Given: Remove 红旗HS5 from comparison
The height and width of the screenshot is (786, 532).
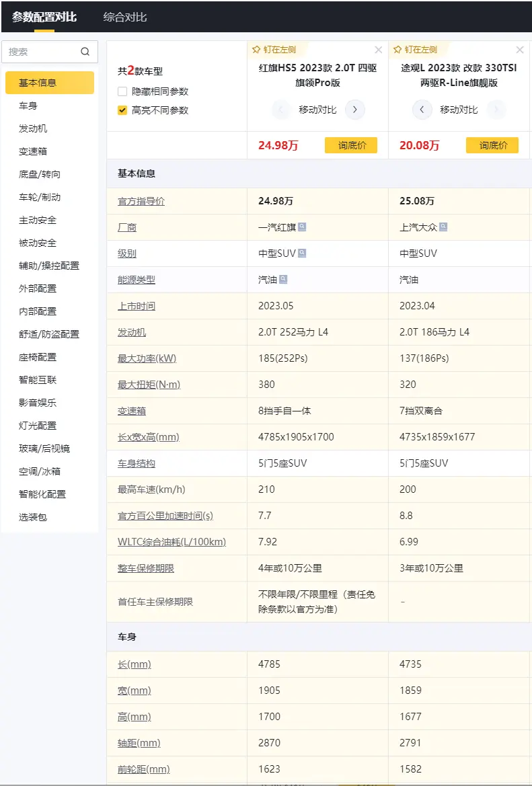Looking at the screenshot, I should point(379,50).
